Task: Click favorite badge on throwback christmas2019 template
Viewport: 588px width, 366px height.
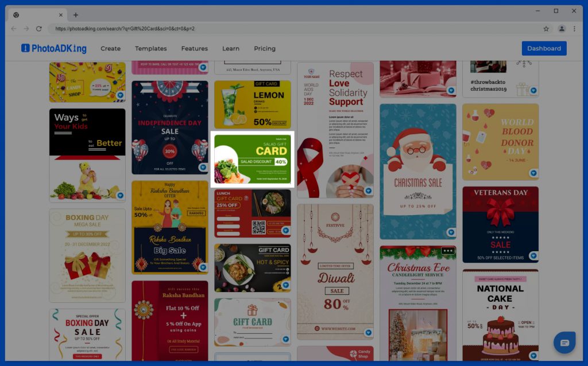Action: pyautogui.click(x=533, y=90)
